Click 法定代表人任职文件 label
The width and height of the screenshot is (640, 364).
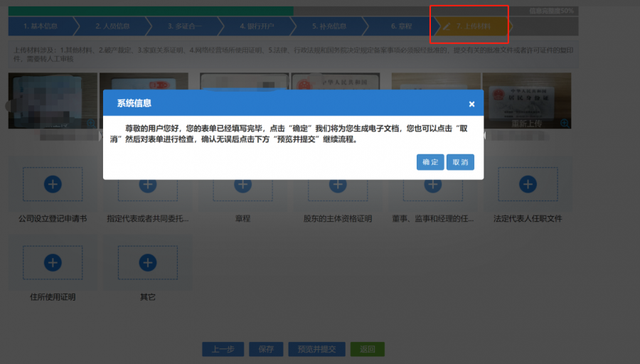coord(528,219)
